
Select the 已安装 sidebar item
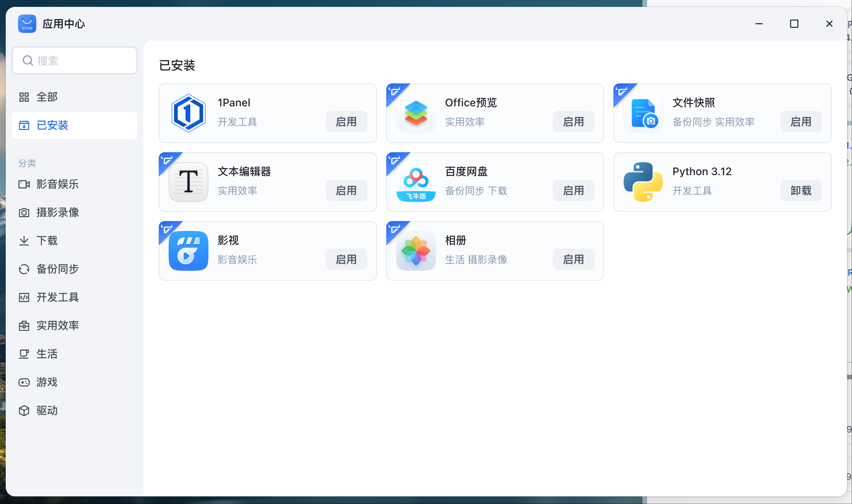coord(52,125)
